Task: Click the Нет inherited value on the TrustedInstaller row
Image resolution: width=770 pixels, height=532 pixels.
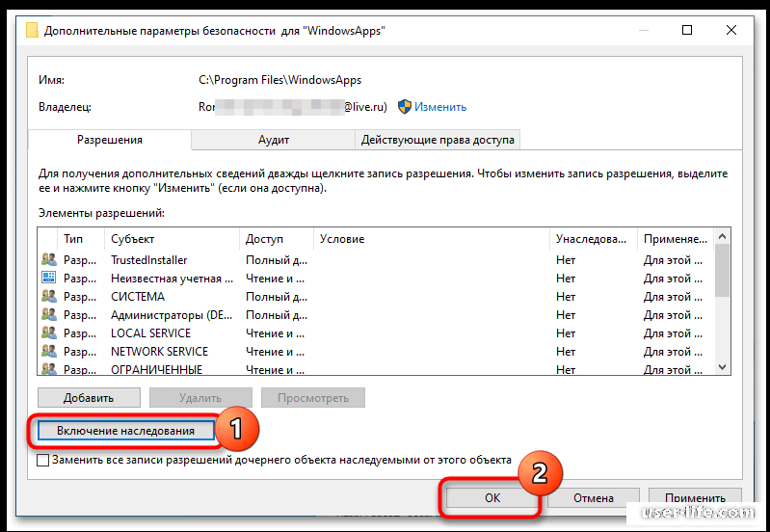Action: click(566, 260)
